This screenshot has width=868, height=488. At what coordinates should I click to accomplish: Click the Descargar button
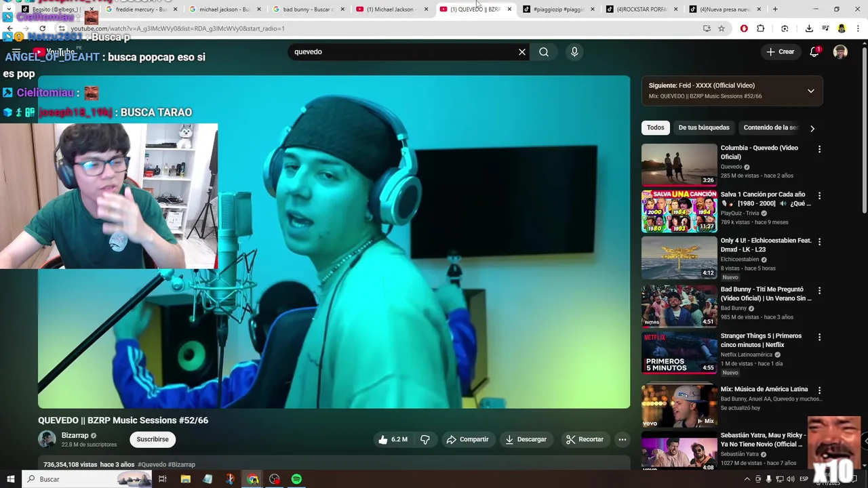(526, 439)
